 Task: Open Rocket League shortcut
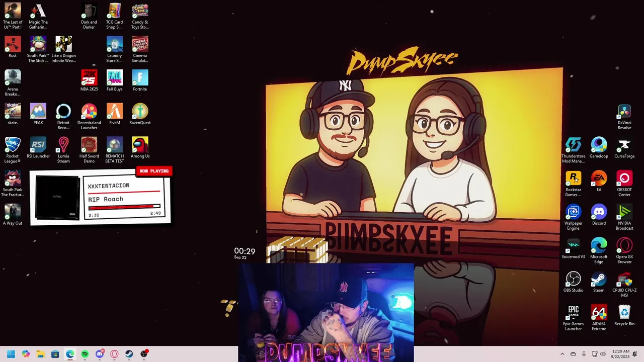pyautogui.click(x=13, y=150)
